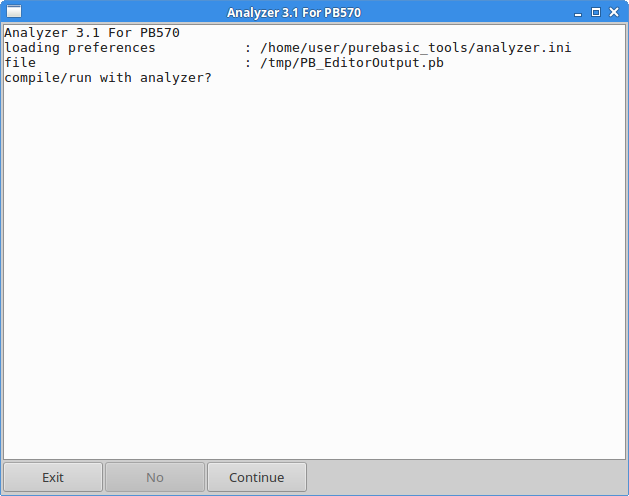Click '/home/user' at the preferences path start
The image size is (629, 496).
point(300,48)
